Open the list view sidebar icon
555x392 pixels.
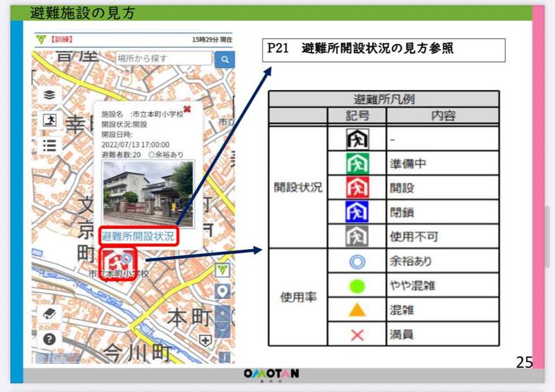[x=49, y=144]
